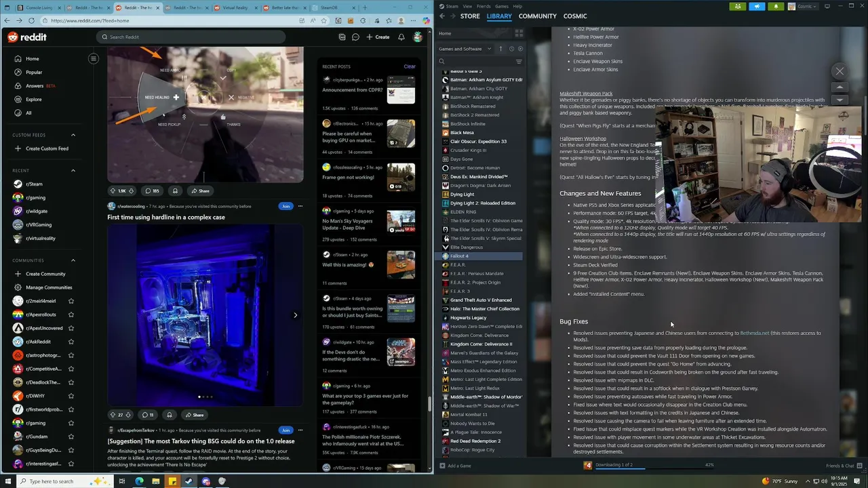Screen dimensions: 868x488
Task: Open Steam friends activity green button
Action: tap(738, 6)
